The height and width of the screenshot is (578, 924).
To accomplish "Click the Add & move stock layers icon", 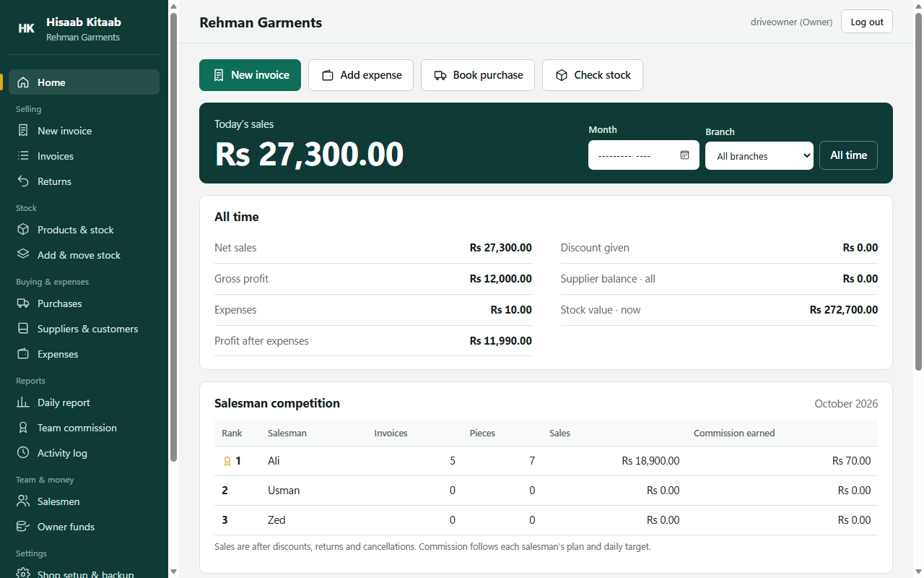I will click(x=24, y=255).
